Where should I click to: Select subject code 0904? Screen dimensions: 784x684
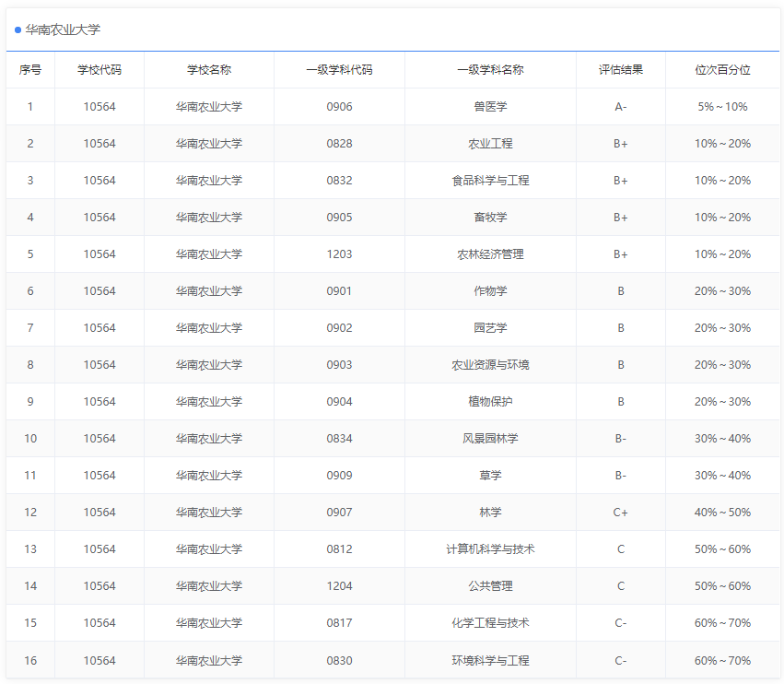(340, 401)
